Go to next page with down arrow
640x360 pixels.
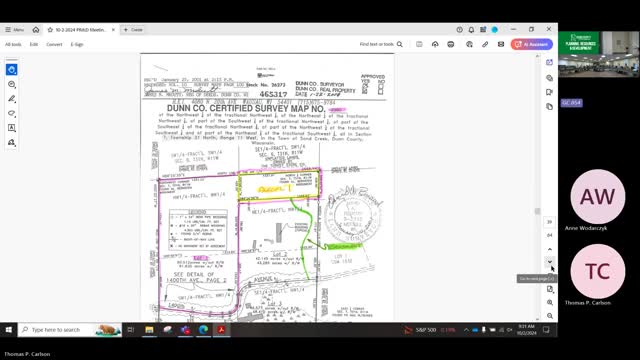pyautogui.click(x=549, y=262)
